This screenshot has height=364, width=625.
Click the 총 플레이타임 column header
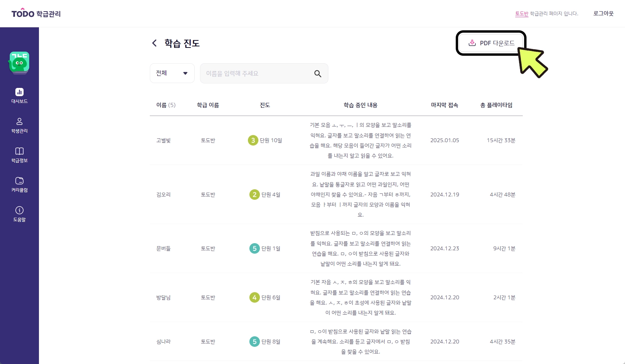pos(496,105)
